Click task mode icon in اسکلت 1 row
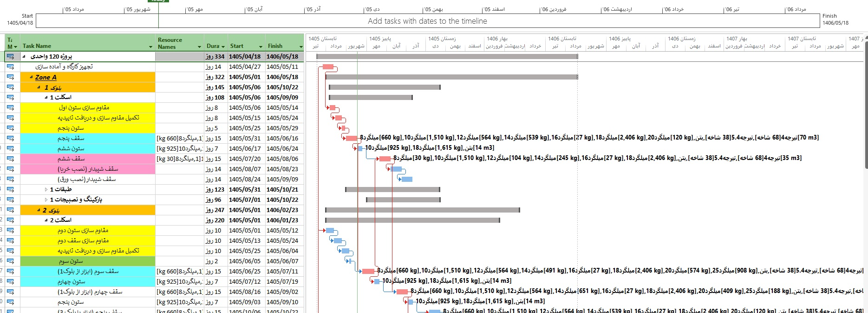This screenshot has width=868, height=313. [x=10, y=97]
